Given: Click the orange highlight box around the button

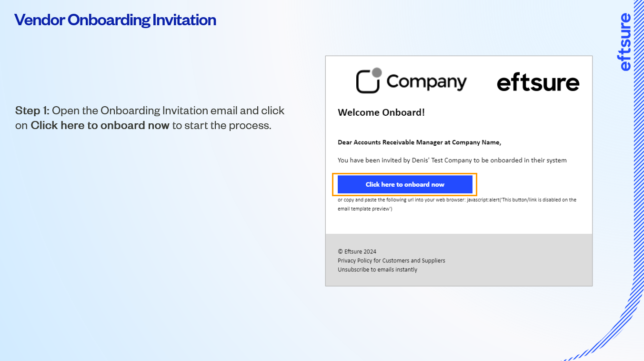Looking at the screenshot, I should [405, 173].
